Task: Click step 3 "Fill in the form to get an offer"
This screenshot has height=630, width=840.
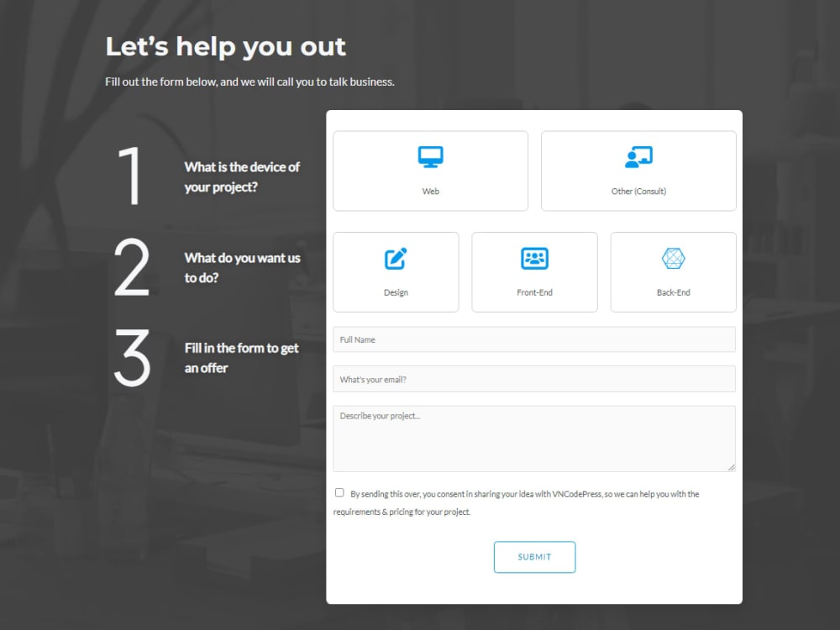Action: [242, 358]
